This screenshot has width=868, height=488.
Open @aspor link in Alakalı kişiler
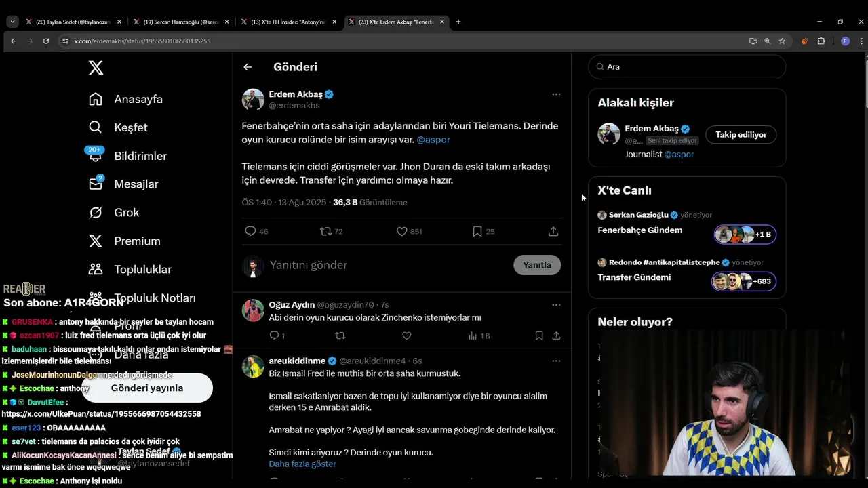click(x=679, y=155)
